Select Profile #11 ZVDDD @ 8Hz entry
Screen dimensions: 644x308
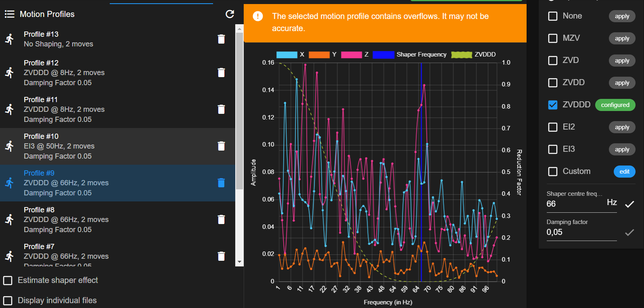(x=117, y=109)
